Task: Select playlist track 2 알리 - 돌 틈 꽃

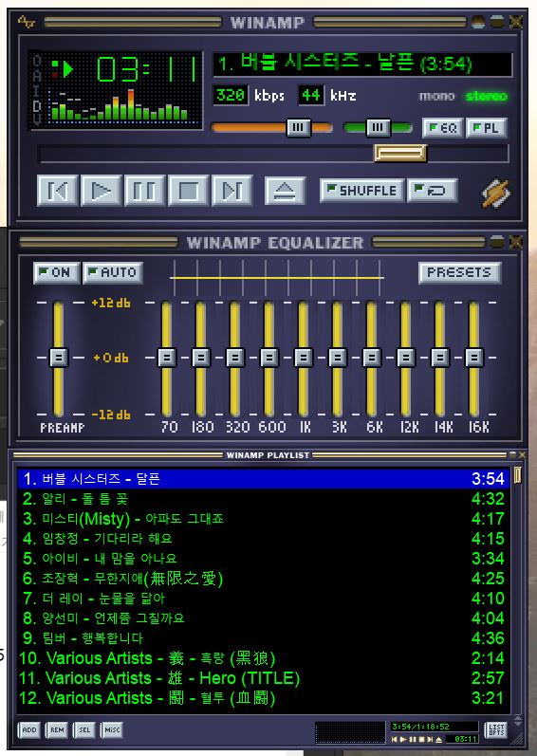Action: click(x=264, y=499)
